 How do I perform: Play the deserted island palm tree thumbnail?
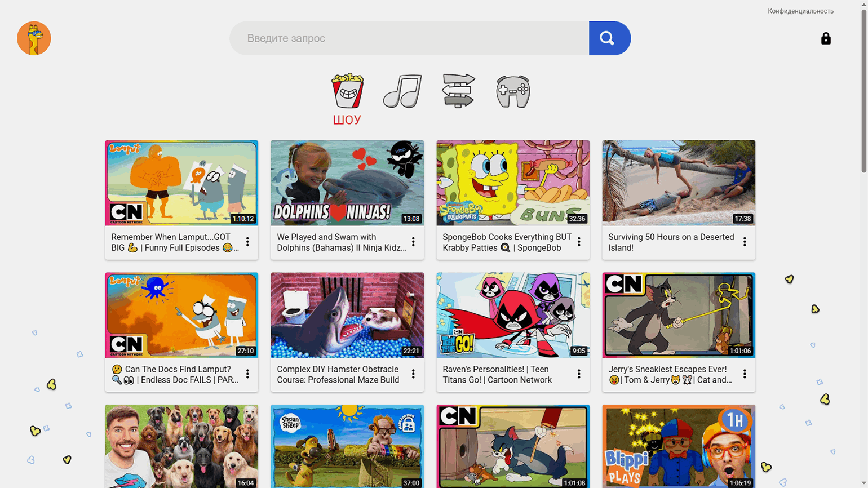679,183
